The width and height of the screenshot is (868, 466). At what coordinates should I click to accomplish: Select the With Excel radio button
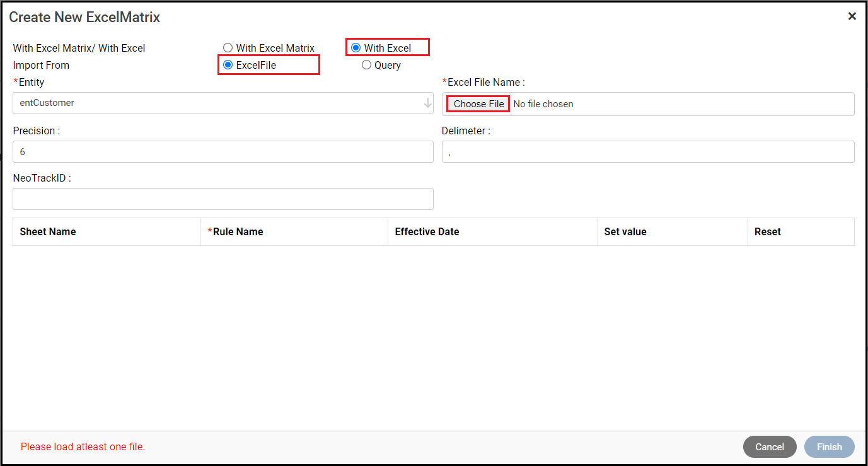pyautogui.click(x=356, y=48)
